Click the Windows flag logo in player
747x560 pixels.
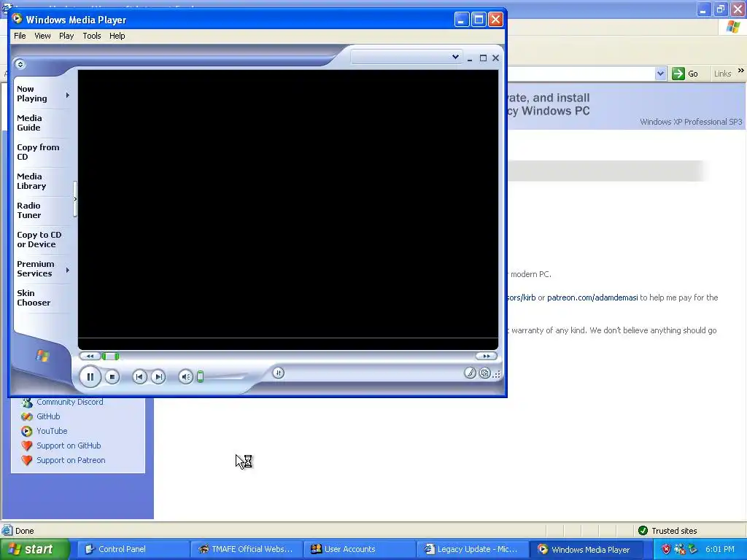[42, 356]
